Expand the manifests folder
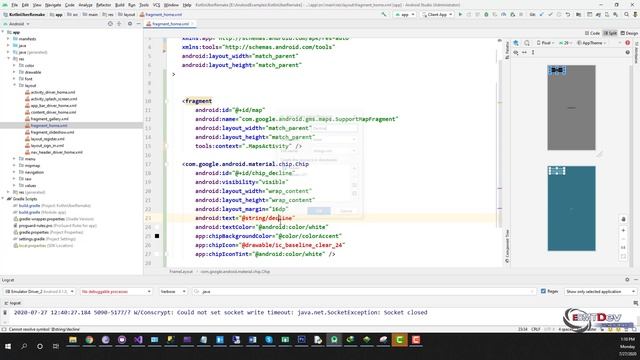This screenshot has height=360, width=640. tap(8, 39)
